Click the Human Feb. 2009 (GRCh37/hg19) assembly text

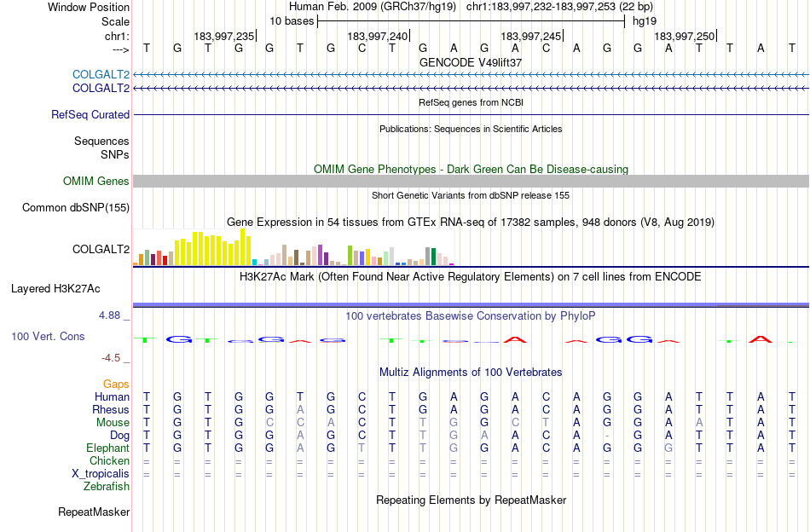tap(373, 7)
